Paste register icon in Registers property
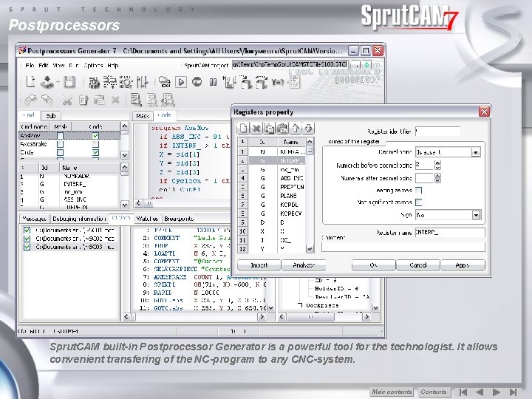532x399 pixels. [282, 129]
